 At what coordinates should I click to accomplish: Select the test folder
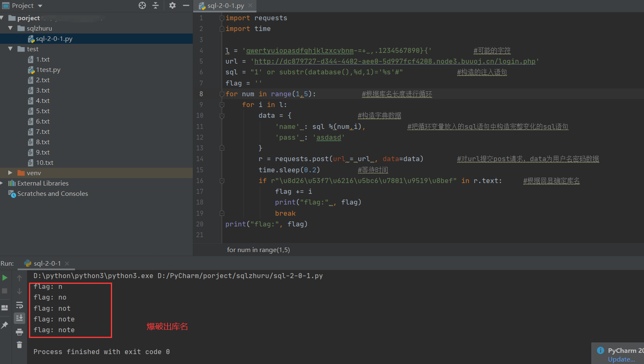tap(33, 49)
